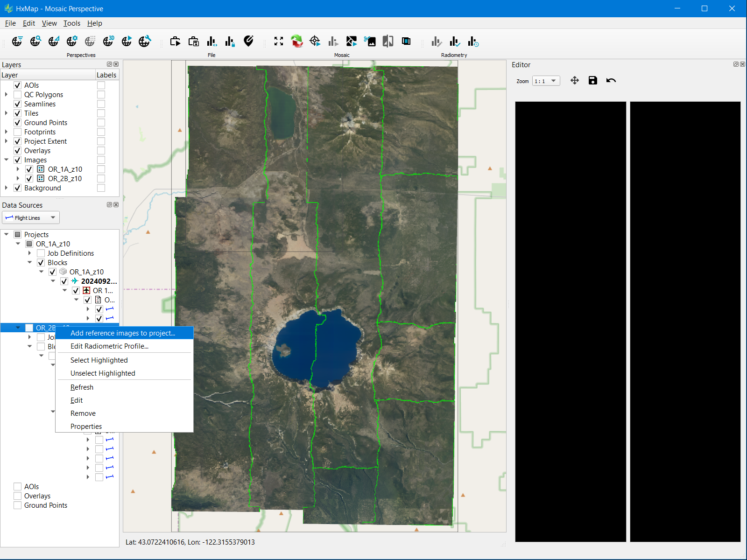Click the save icon in Editor panel
This screenshot has width=747, height=560.
point(592,81)
